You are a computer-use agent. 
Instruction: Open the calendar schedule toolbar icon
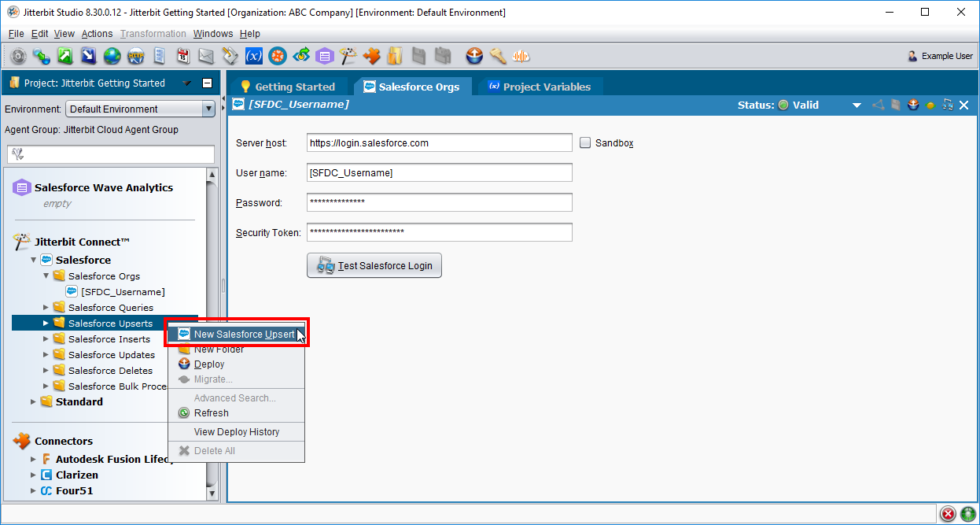pos(182,56)
